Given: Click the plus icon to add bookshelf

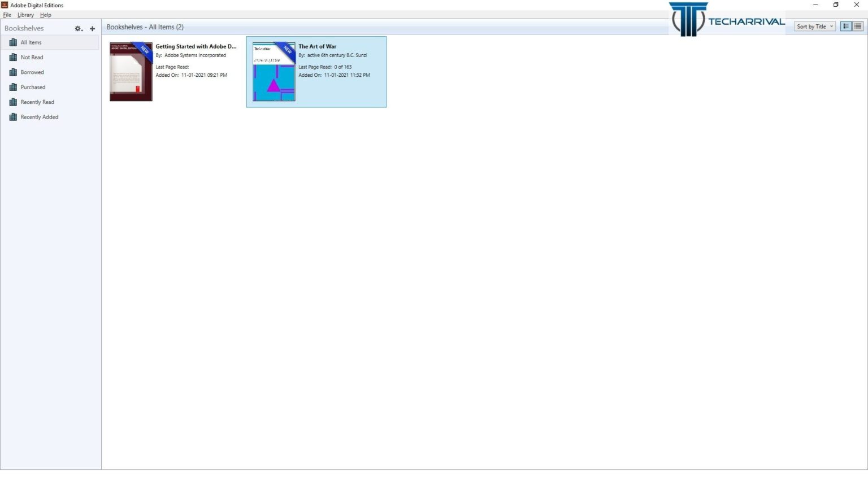Looking at the screenshot, I should point(93,28).
